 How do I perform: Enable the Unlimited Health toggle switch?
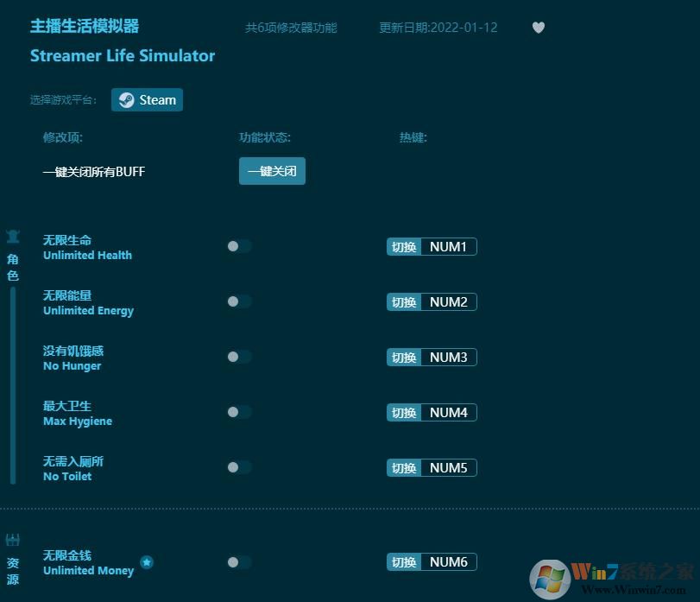[237, 246]
